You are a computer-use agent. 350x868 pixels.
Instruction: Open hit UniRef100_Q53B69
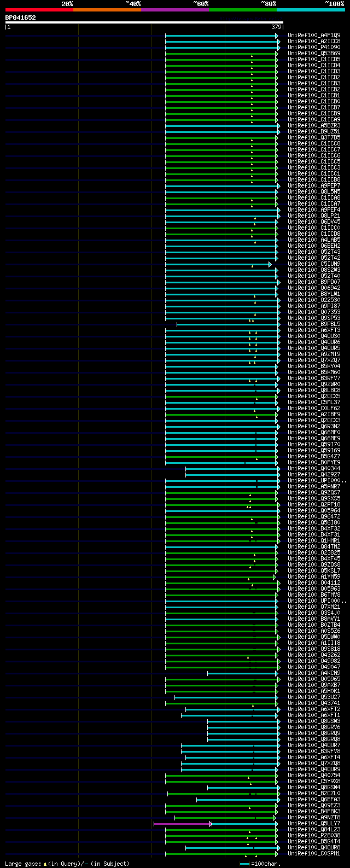click(x=314, y=53)
